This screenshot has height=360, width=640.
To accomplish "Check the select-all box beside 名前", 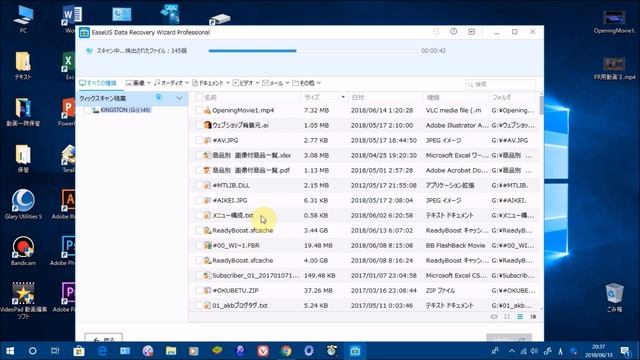I will click(x=199, y=97).
